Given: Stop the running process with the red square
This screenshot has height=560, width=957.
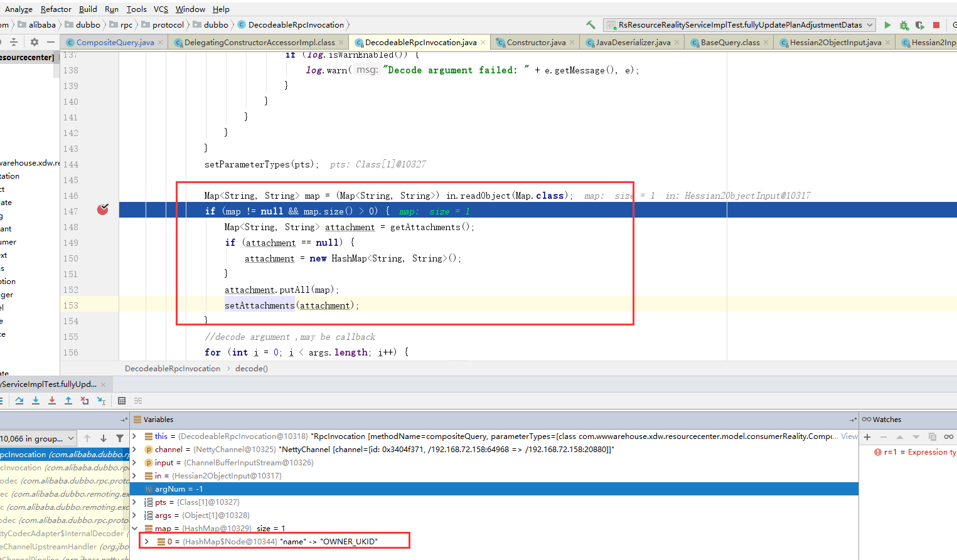Looking at the screenshot, I should [x=935, y=25].
